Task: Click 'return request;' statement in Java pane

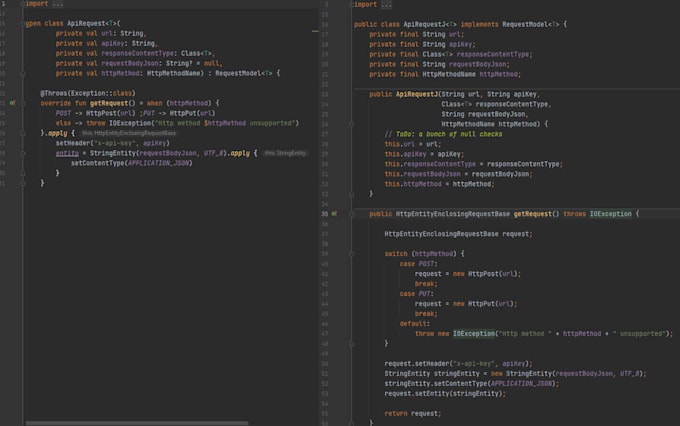Action: coord(412,413)
